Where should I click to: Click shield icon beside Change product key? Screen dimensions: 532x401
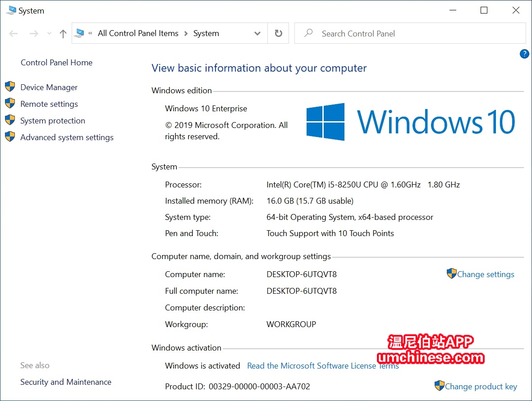[440, 385]
